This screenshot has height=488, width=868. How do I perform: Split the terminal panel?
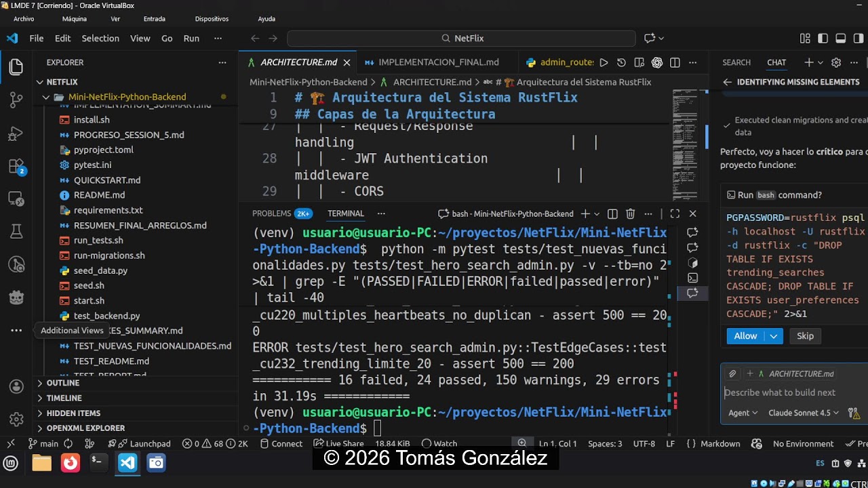(x=612, y=213)
